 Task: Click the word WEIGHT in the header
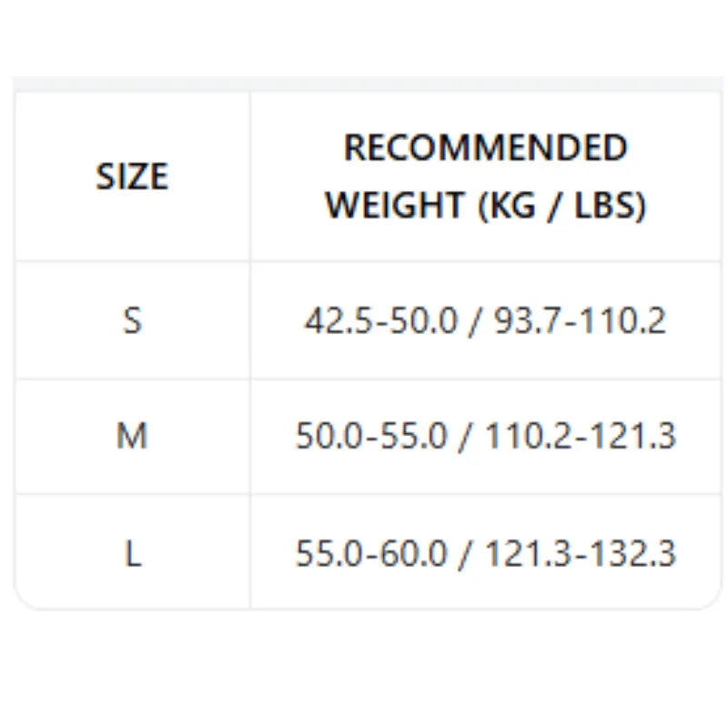click(x=395, y=205)
